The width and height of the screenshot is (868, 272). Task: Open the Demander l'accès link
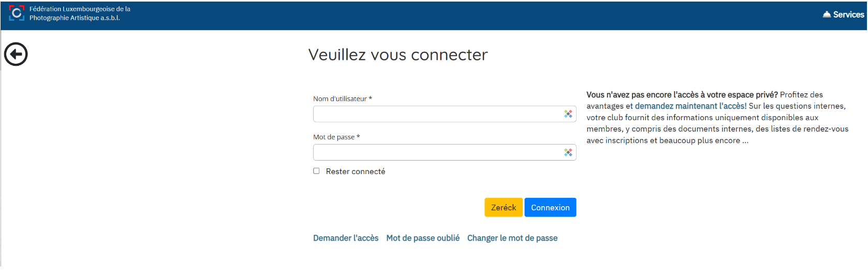coord(346,238)
